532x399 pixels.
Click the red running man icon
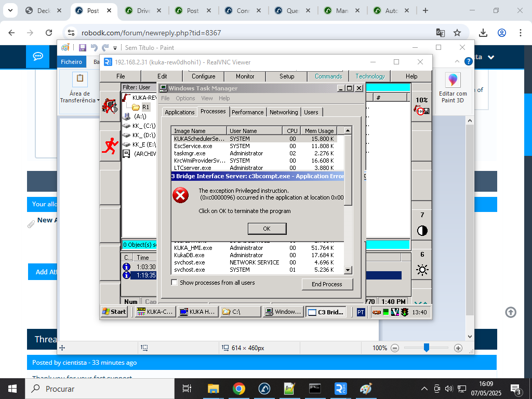(x=110, y=146)
